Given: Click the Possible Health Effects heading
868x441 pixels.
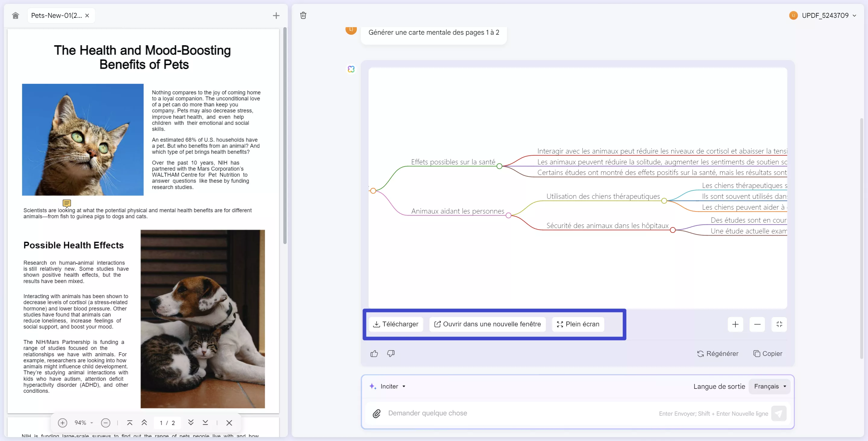Looking at the screenshot, I should [74, 245].
